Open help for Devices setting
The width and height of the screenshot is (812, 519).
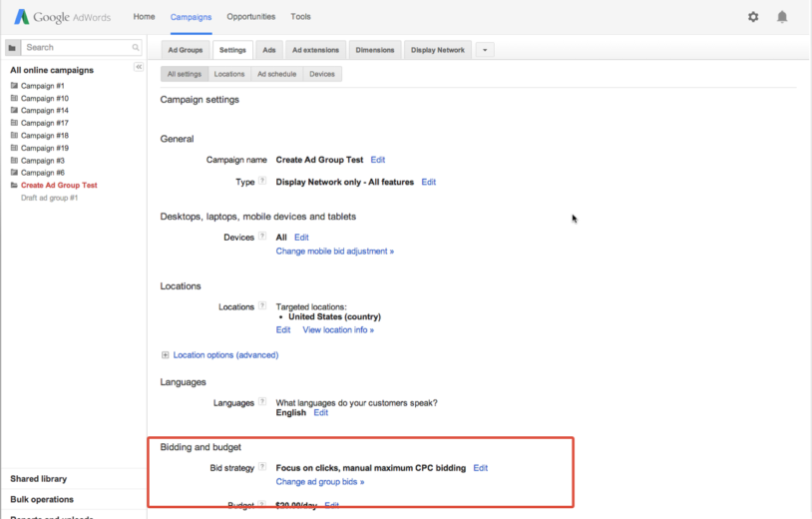coord(262,237)
